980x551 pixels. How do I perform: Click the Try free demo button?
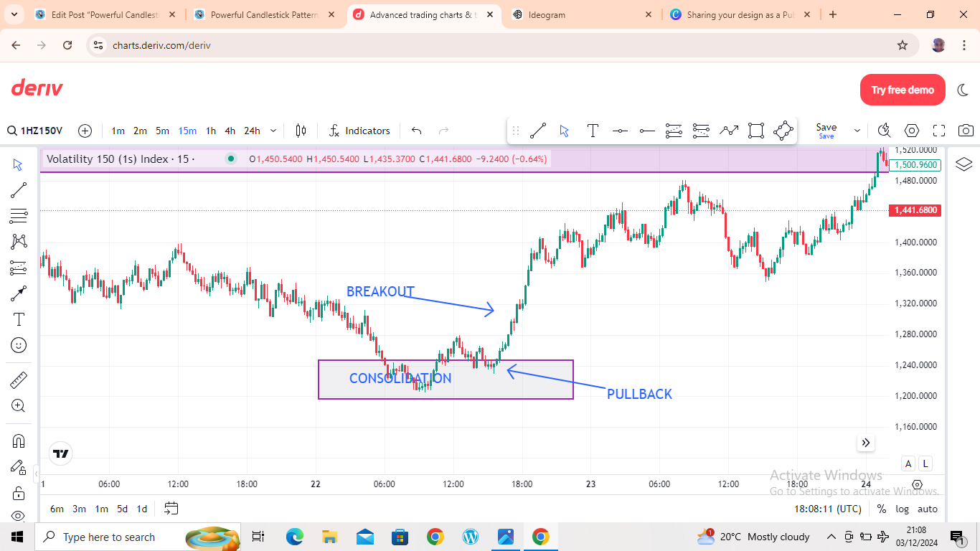point(903,90)
